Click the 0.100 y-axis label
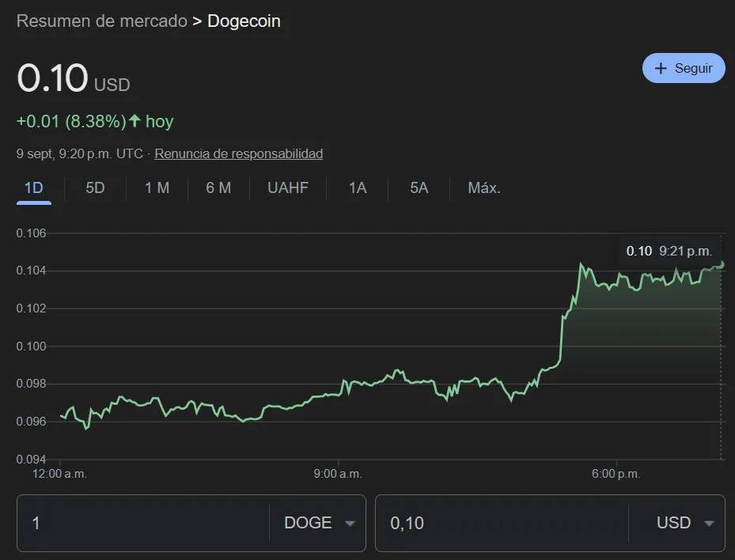Viewport: 735px width, 560px height. [x=32, y=346]
